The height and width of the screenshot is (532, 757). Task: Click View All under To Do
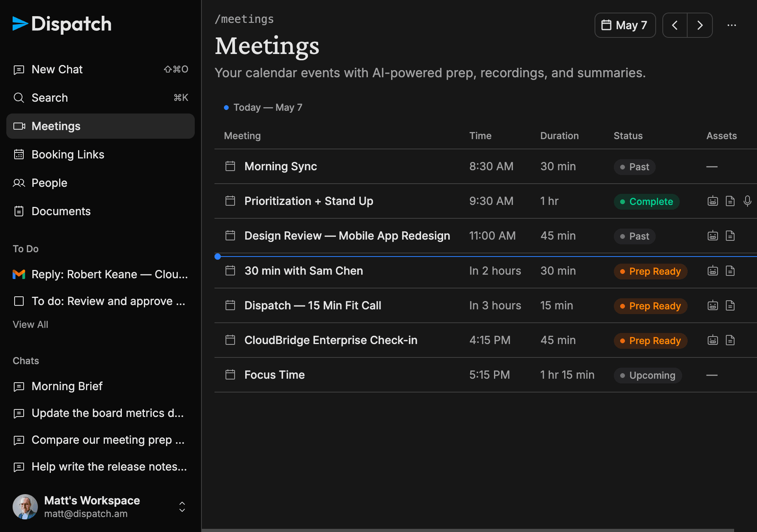point(30,325)
